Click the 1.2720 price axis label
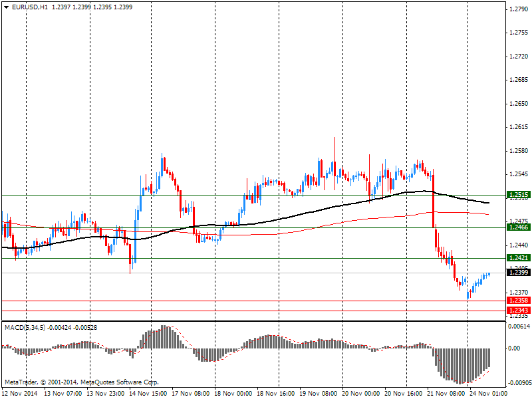The image size is (532, 399). click(x=519, y=57)
